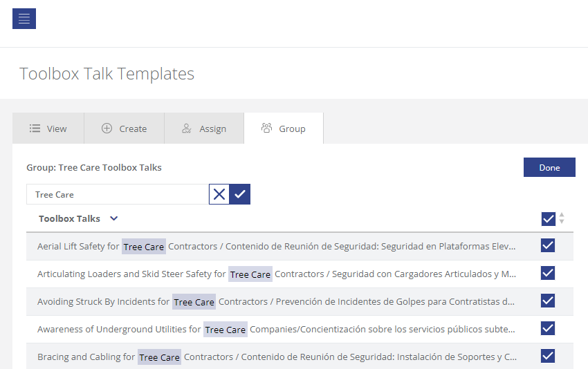Switch to the View tab
588x369 pixels.
48,129
